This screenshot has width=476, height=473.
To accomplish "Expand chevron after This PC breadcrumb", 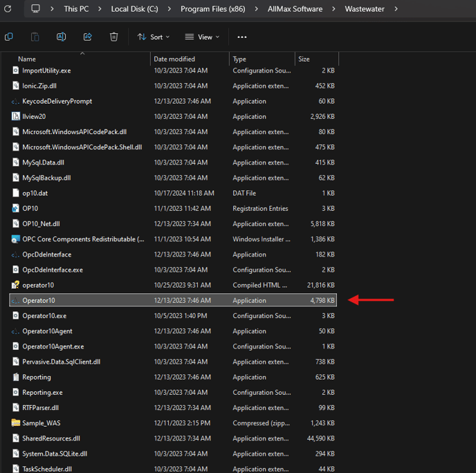I will [x=100, y=9].
